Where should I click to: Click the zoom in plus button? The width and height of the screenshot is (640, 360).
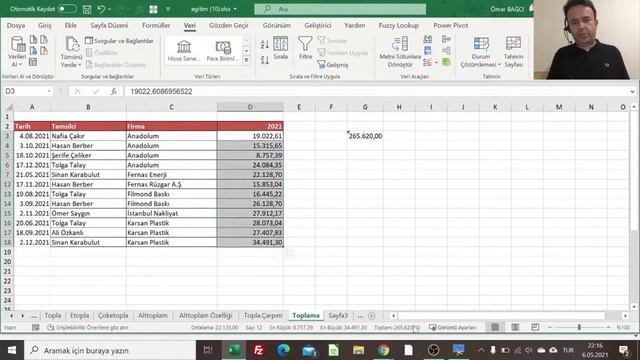608,327
